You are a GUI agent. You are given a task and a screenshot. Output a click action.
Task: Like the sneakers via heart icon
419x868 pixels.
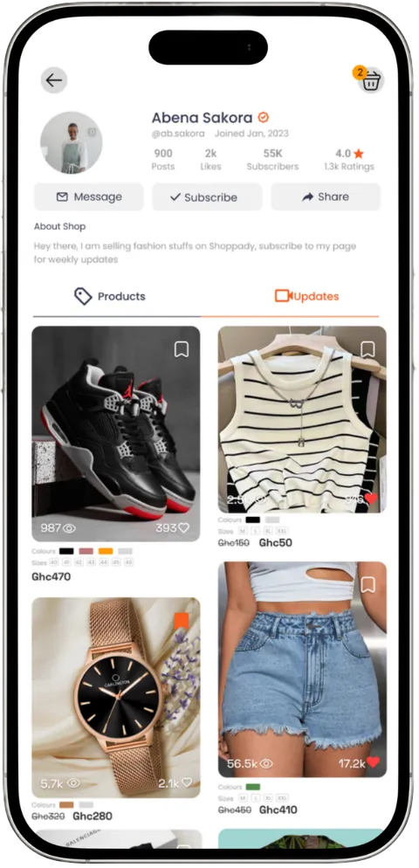(x=183, y=527)
